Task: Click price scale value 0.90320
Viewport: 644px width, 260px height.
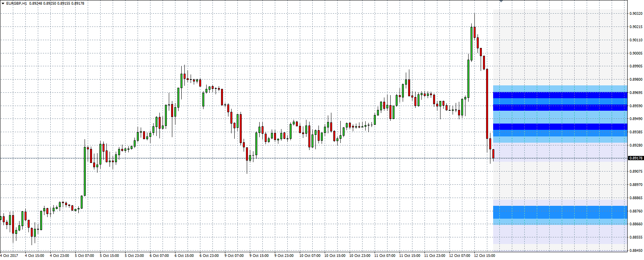Action: click(636, 14)
